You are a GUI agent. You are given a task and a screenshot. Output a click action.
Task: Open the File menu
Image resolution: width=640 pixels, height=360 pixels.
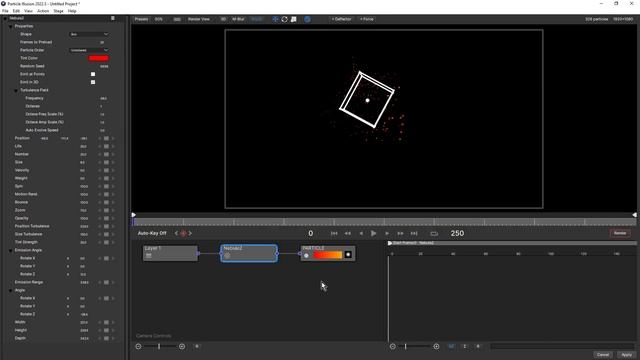[5, 11]
